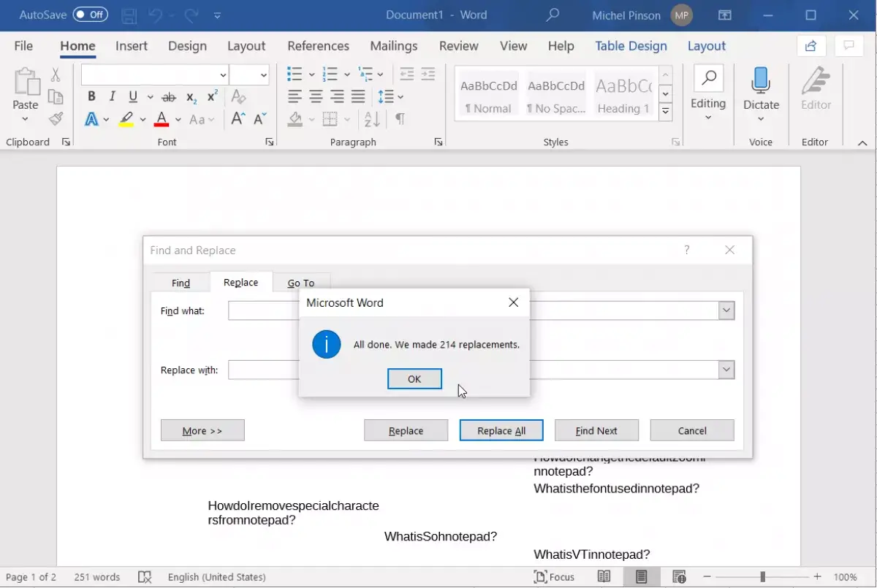This screenshot has height=588, width=877.
Task: Toggle Underline formatting
Action: tap(133, 96)
